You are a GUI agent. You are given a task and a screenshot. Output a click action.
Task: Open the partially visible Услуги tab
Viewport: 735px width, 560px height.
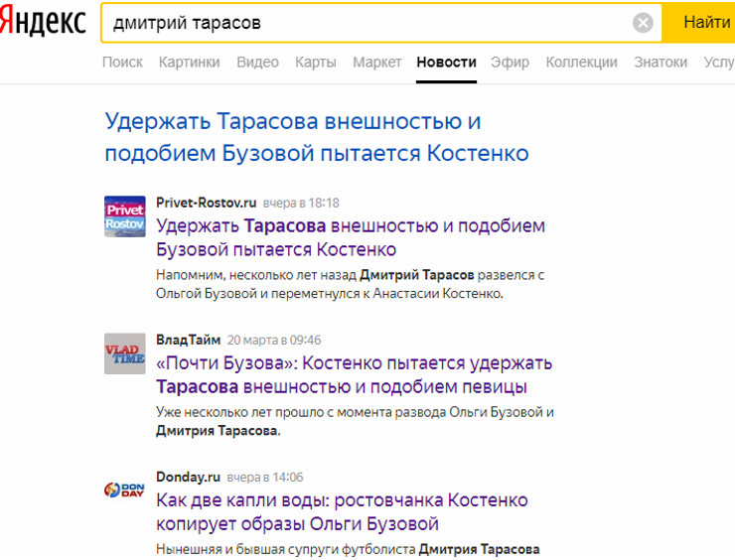click(719, 62)
